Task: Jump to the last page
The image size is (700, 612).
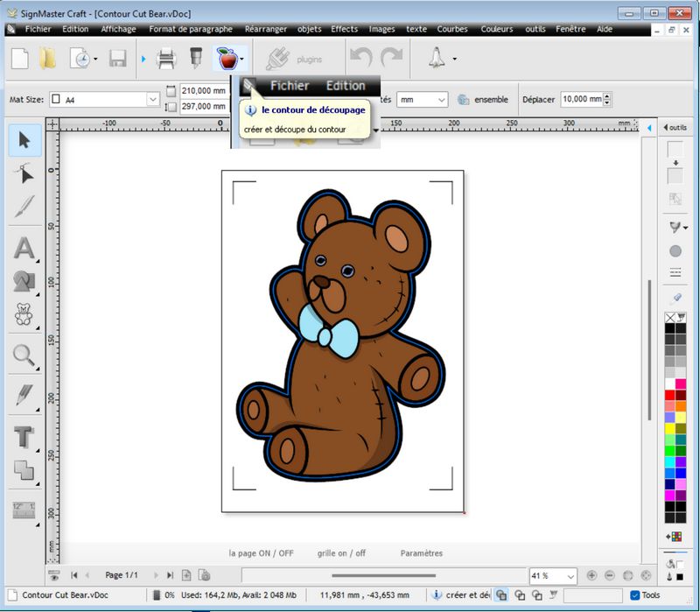Action: click(170, 575)
